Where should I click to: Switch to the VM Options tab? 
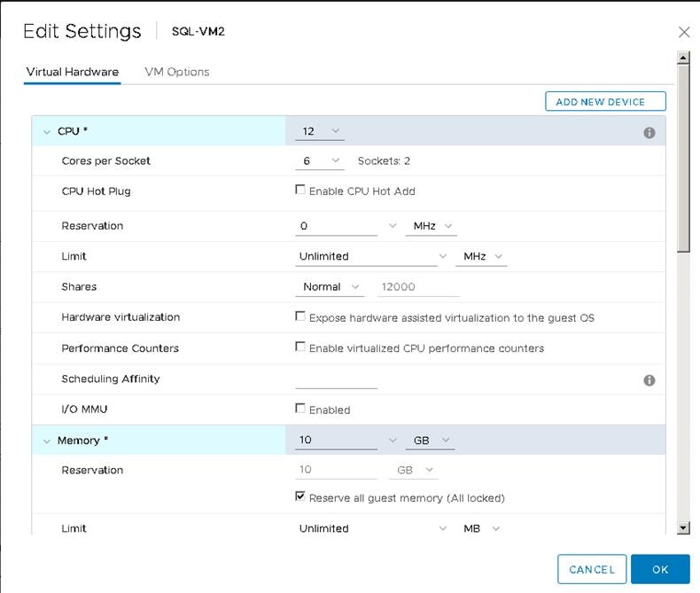(x=176, y=72)
